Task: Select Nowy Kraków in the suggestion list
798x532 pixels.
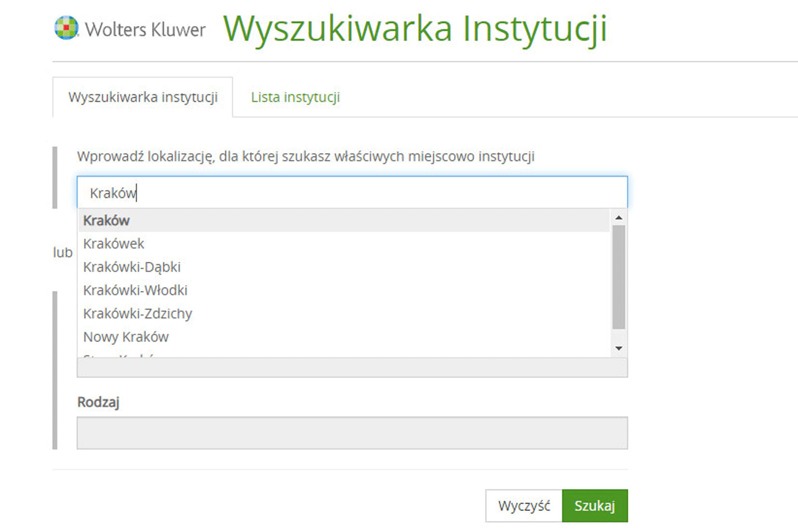Action: [x=126, y=337]
